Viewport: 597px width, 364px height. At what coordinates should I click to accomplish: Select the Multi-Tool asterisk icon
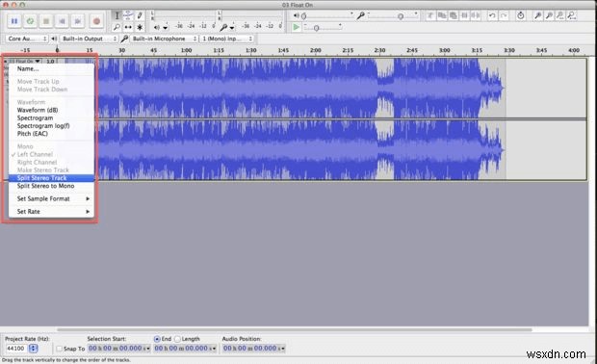[x=140, y=27]
